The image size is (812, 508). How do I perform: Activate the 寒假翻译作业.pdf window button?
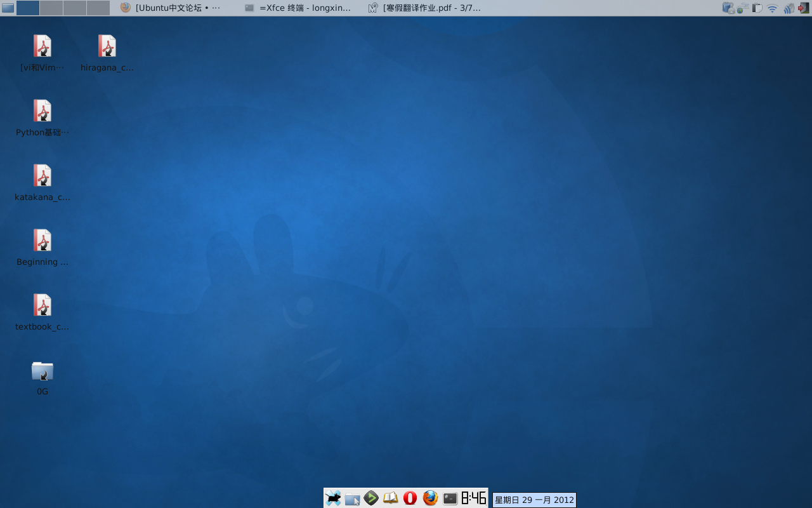click(x=425, y=8)
